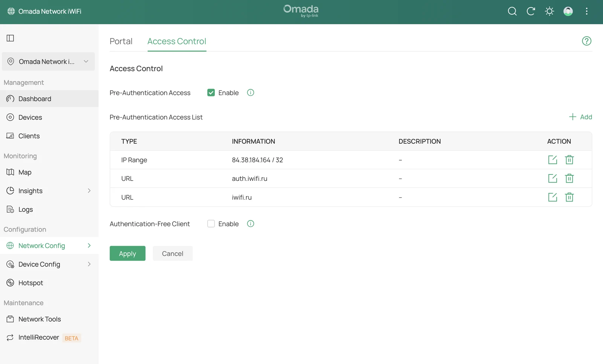Click info icon beside Authentication-Free Client
Viewport: 603px width, 364px height.
click(251, 223)
